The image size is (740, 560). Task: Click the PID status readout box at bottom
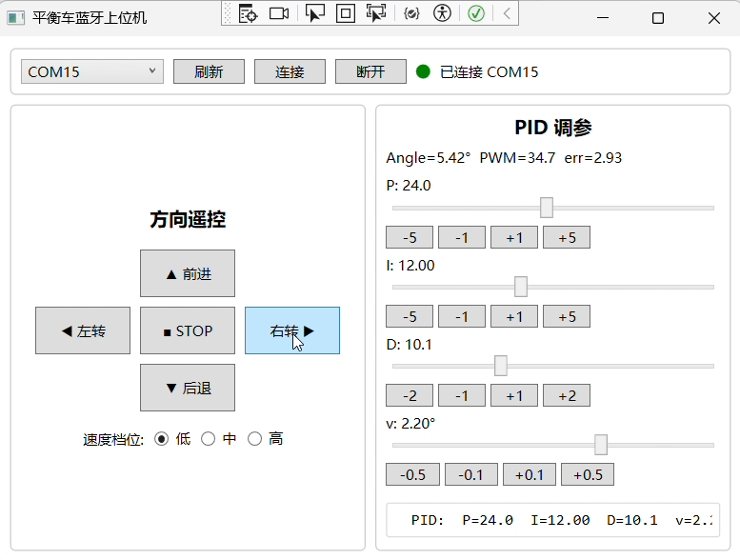point(552,520)
